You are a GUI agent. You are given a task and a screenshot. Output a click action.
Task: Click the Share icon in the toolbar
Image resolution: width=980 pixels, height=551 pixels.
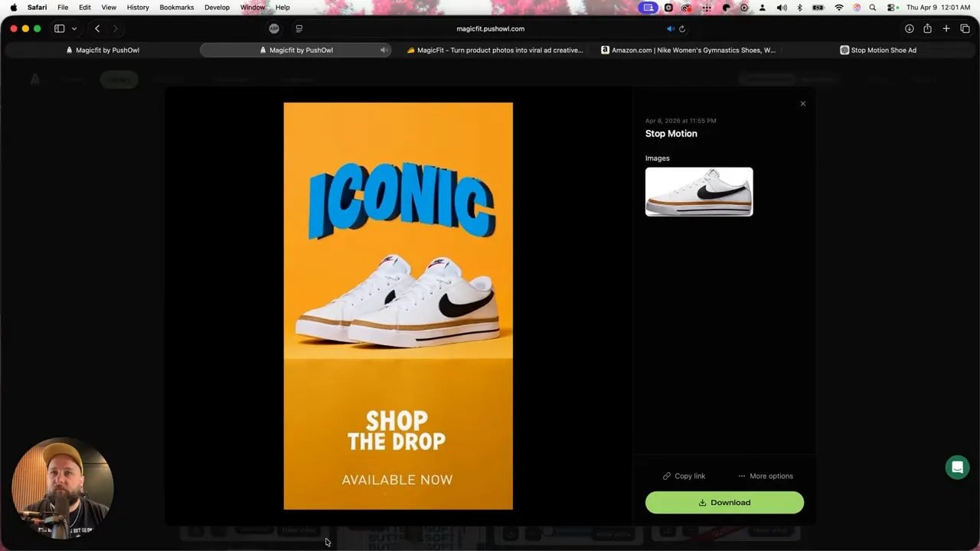(x=926, y=28)
